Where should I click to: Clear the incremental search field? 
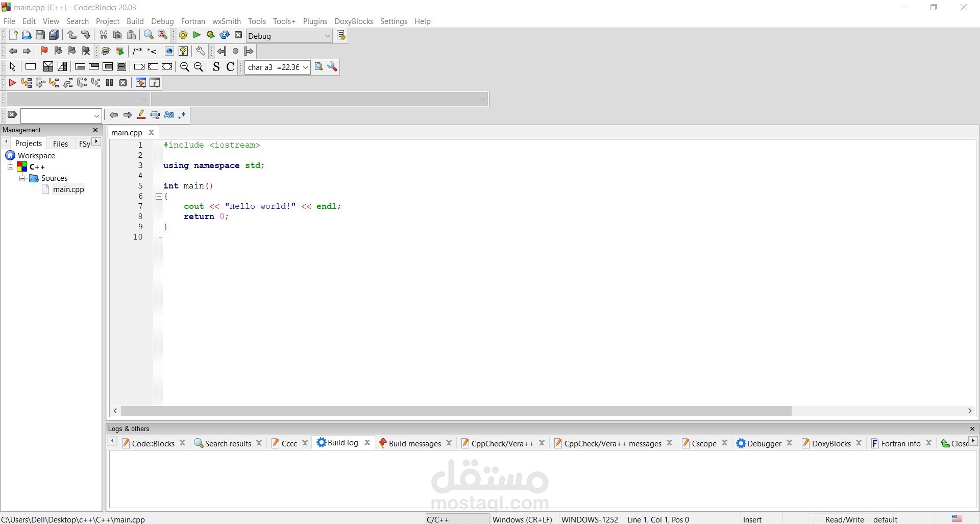[13, 115]
